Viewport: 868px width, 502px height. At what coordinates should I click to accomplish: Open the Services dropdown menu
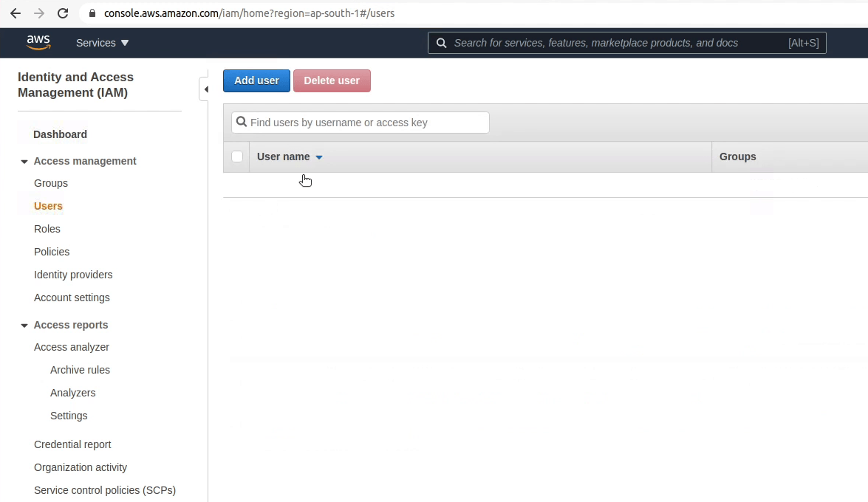point(103,43)
